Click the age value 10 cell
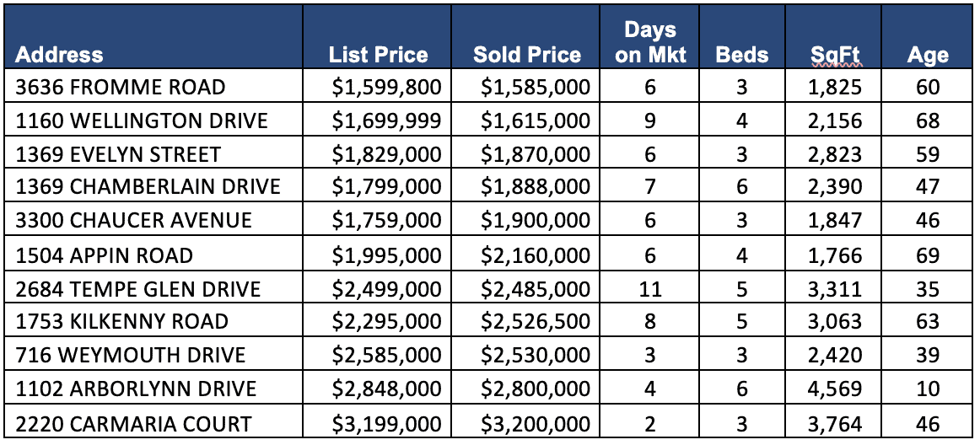Image resolution: width=980 pixels, height=445 pixels. [928, 389]
